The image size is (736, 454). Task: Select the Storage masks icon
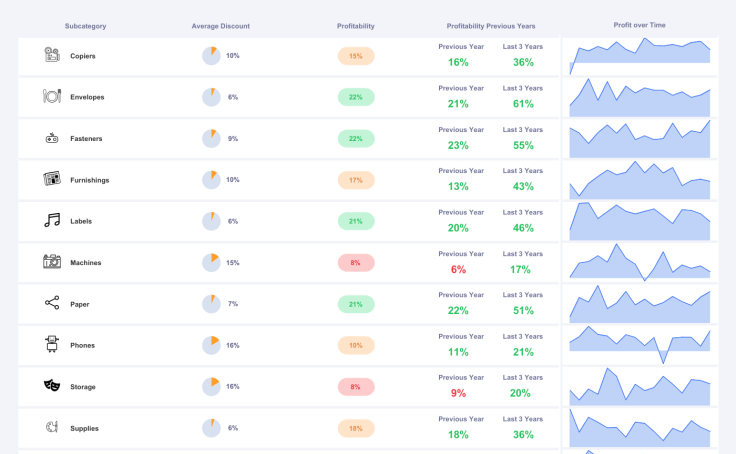point(52,386)
